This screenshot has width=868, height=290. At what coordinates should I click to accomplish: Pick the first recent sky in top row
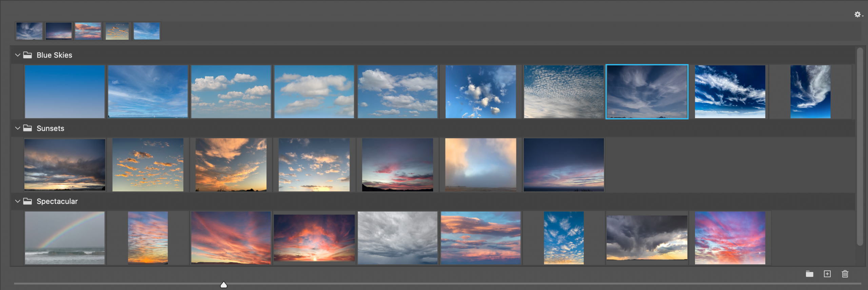coord(29,31)
